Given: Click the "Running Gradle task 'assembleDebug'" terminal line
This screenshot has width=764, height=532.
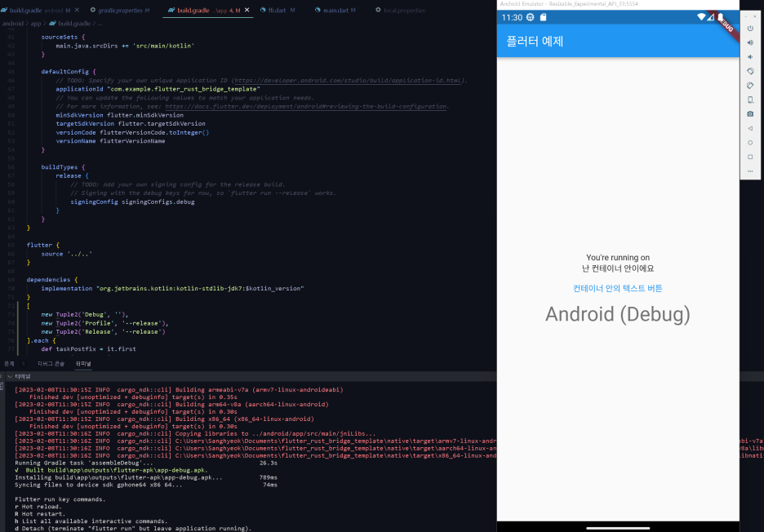Looking at the screenshot, I should [x=84, y=463].
